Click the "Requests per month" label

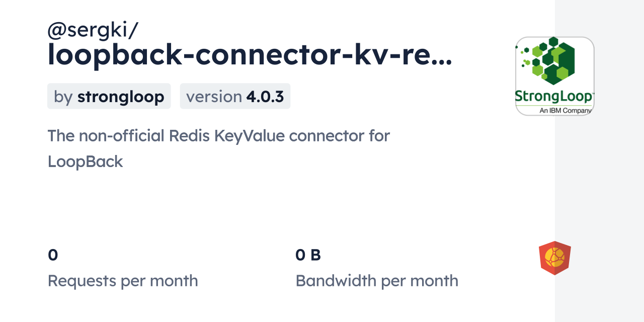click(123, 281)
